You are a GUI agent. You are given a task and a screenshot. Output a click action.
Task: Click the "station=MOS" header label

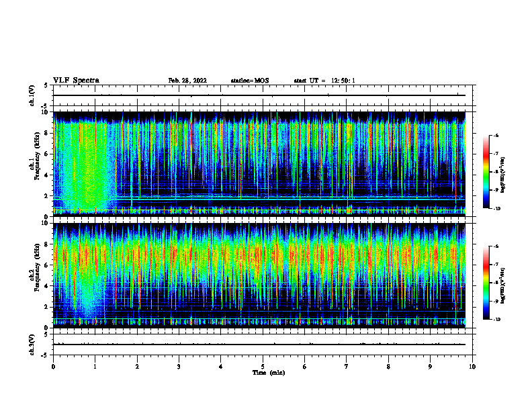coord(250,81)
